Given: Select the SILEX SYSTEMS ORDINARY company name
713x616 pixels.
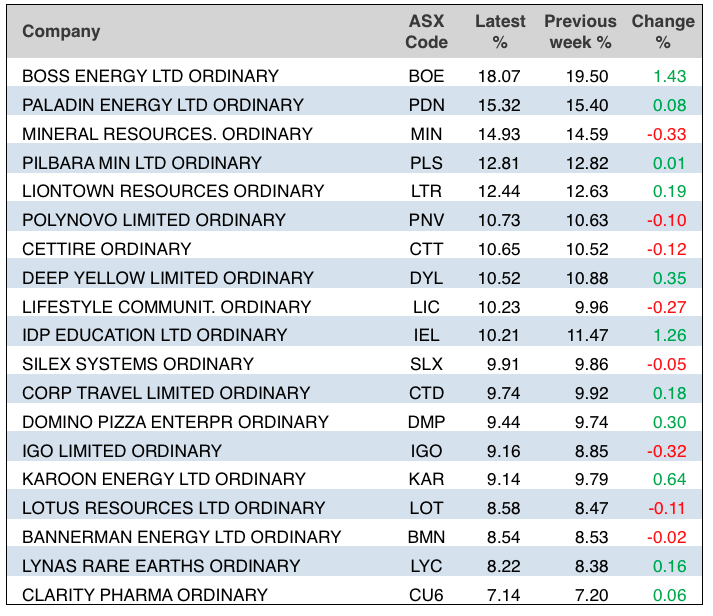Looking at the screenshot, I should pos(138,364).
